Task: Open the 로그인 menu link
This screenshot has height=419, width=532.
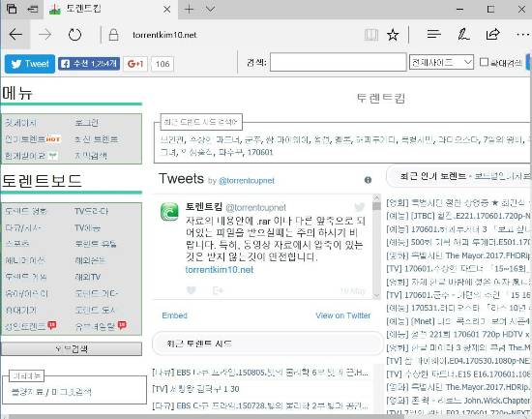Action: click(86, 123)
